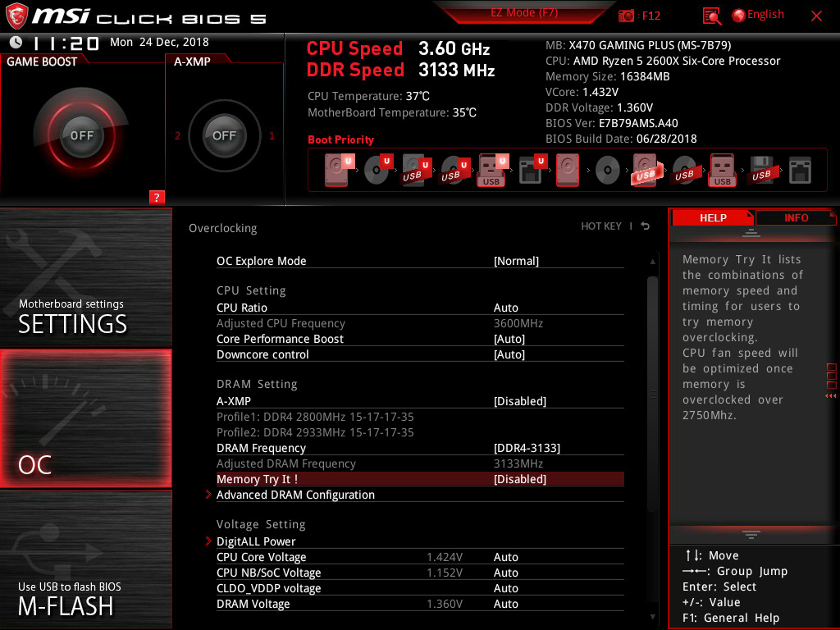Edit the CLDO_VDDP voltage Auto field
Screen dimensions: 840x630
click(505, 588)
